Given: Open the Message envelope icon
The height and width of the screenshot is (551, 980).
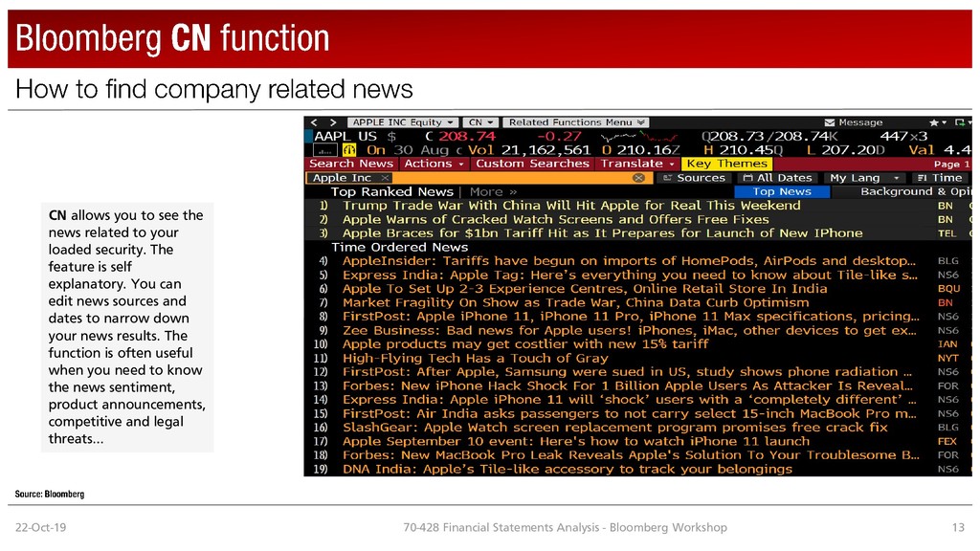Looking at the screenshot, I should pyautogui.click(x=830, y=122).
